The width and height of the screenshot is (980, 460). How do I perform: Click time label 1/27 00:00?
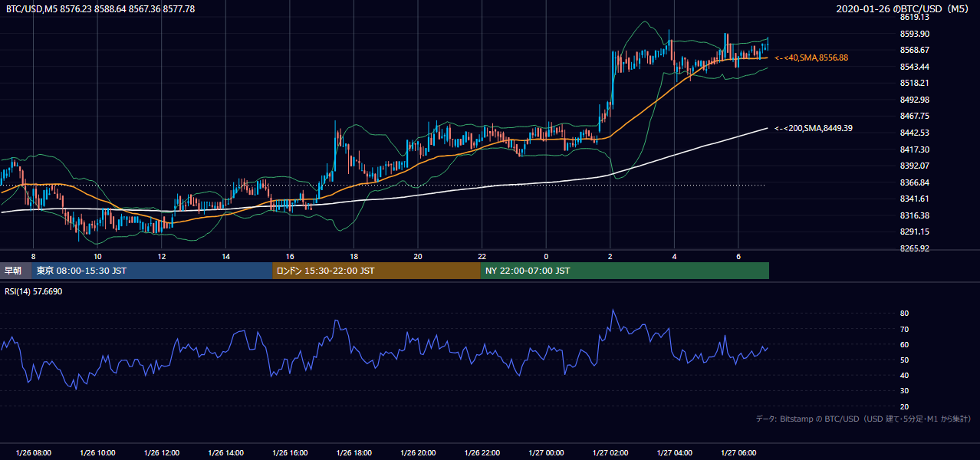[546, 452]
